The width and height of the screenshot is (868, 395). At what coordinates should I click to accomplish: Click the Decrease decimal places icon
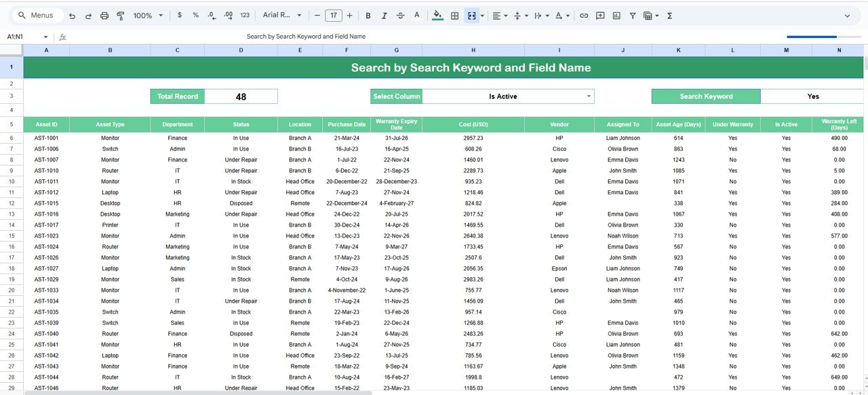tap(211, 15)
